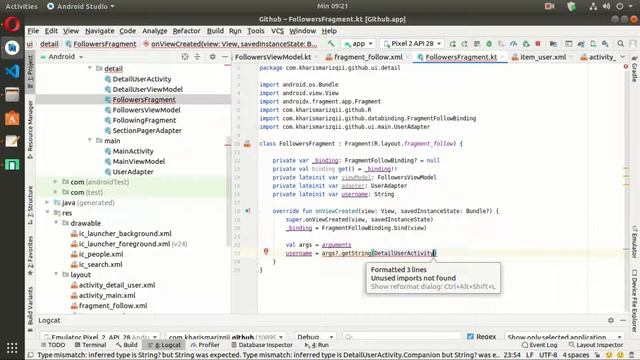The height and width of the screenshot is (360, 640).
Task: Open DetailUserViewModel in project tree
Action: tap(147, 89)
